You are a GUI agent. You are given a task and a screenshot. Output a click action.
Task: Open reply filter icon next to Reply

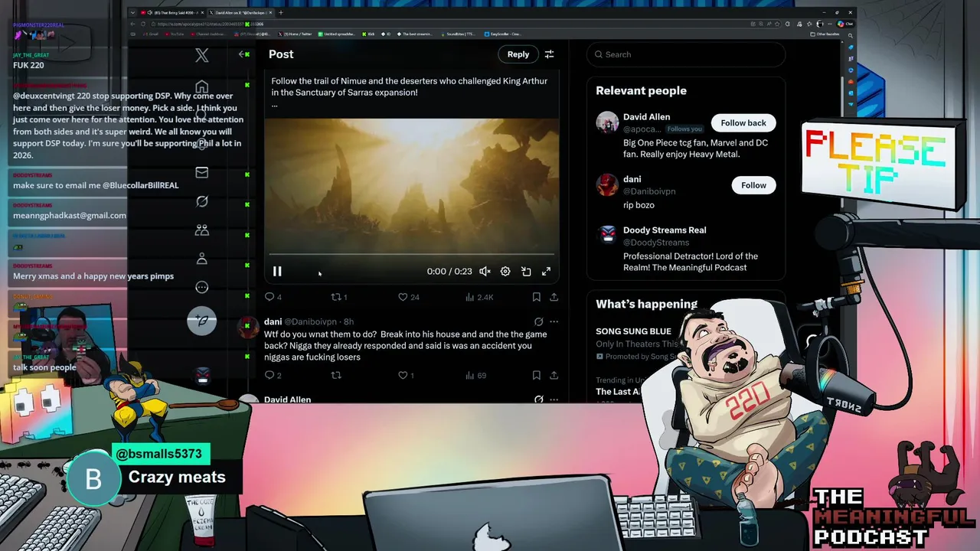coord(549,54)
